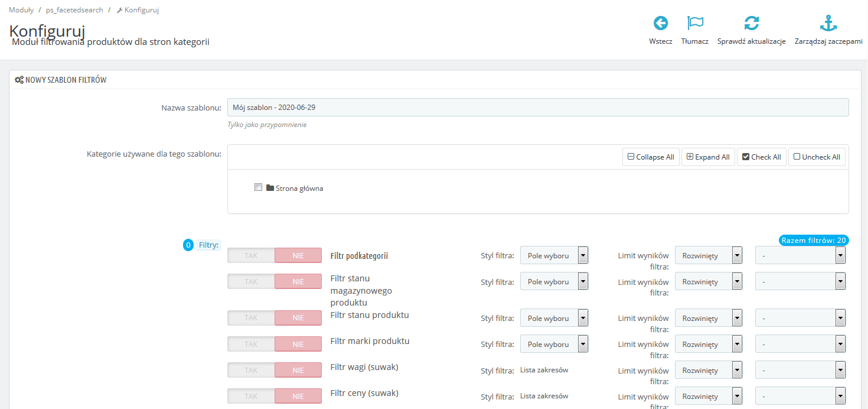Open Rozwinięty dropdown for Filtr stanu produktu
Image resolution: width=868 pixels, height=409 pixels.
pyautogui.click(x=708, y=318)
